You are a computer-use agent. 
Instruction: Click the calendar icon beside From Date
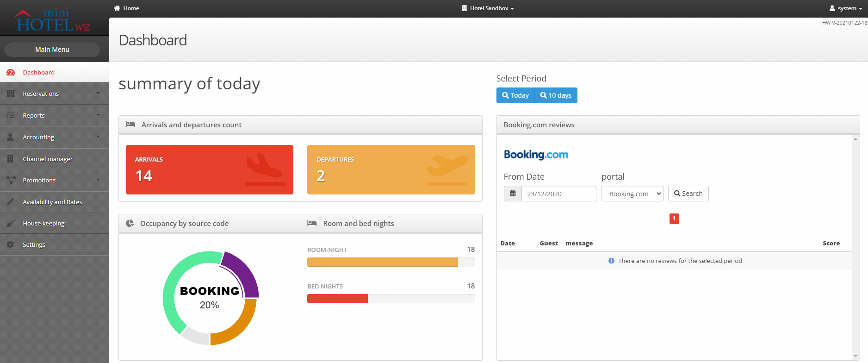(513, 194)
